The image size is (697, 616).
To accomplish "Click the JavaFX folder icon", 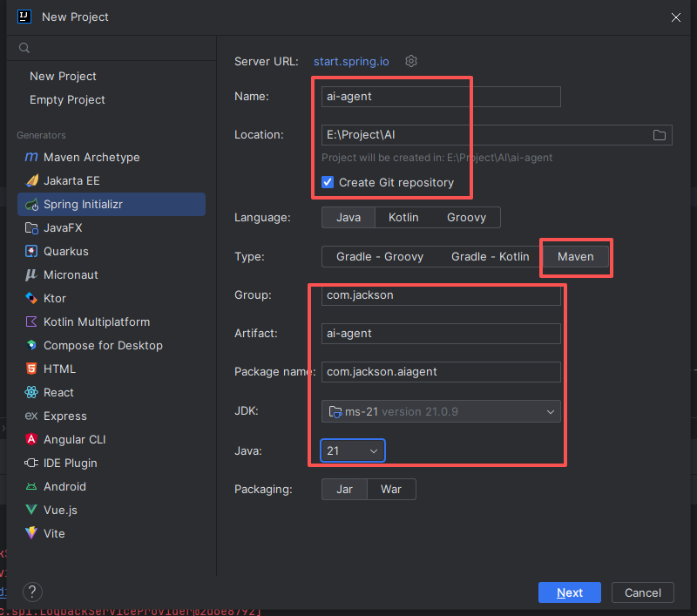I will click(31, 228).
